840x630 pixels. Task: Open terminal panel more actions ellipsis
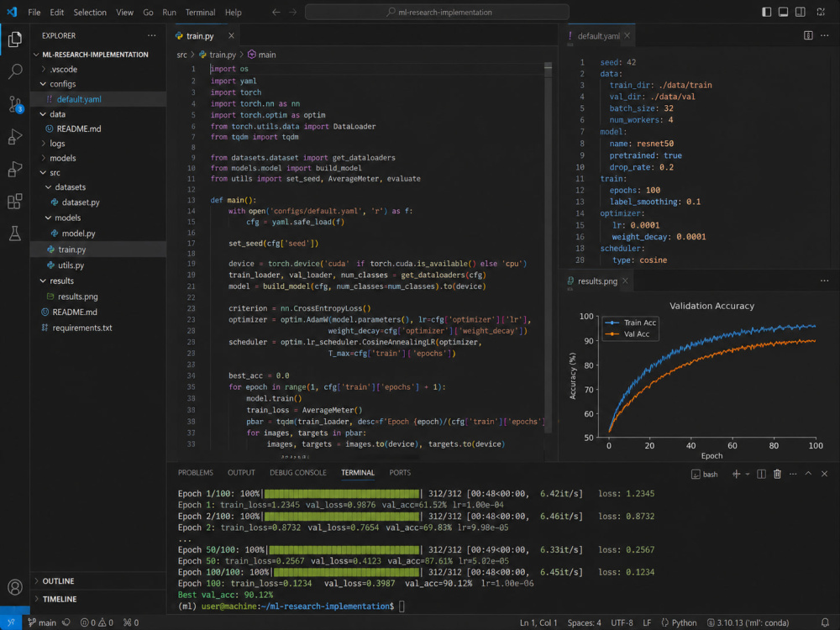[793, 474]
